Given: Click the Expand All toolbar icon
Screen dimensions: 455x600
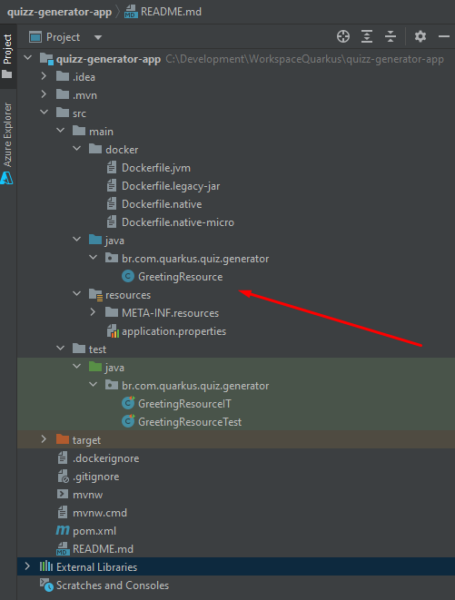Looking at the screenshot, I should pos(367,37).
